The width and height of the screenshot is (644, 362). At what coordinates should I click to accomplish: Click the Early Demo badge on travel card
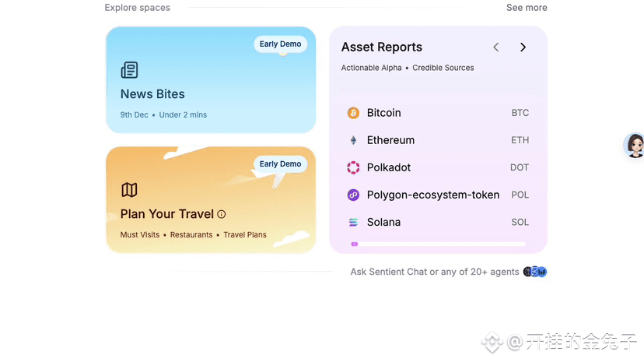click(280, 164)
